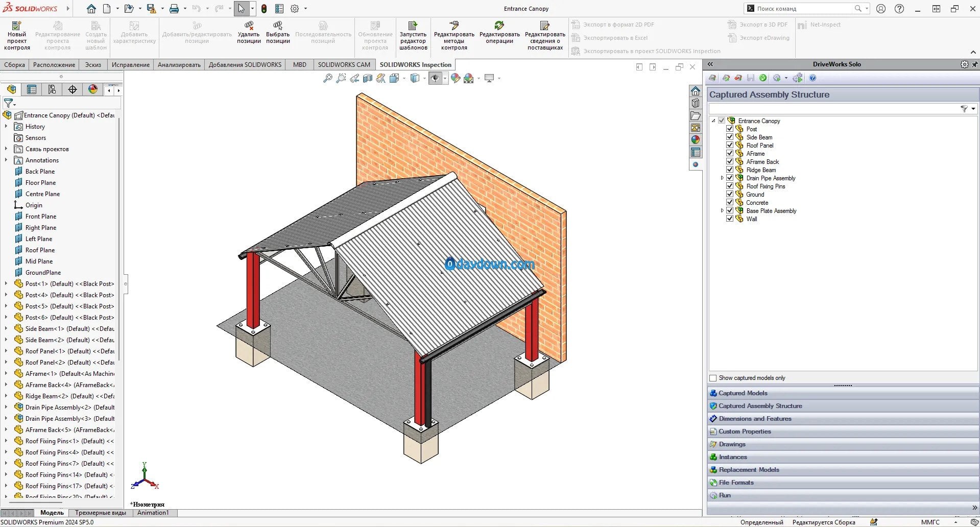Open the ConfigurationManager tab icon

(52, 89)
